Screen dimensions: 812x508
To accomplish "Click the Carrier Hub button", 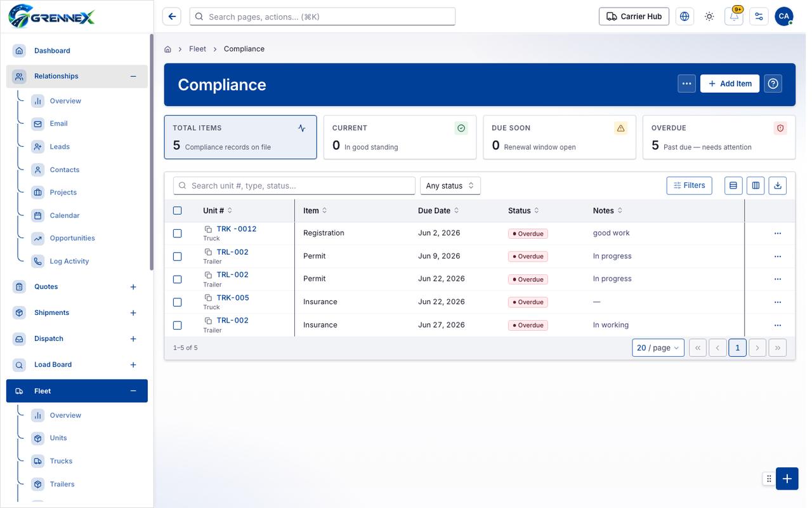I will (634, 17).
